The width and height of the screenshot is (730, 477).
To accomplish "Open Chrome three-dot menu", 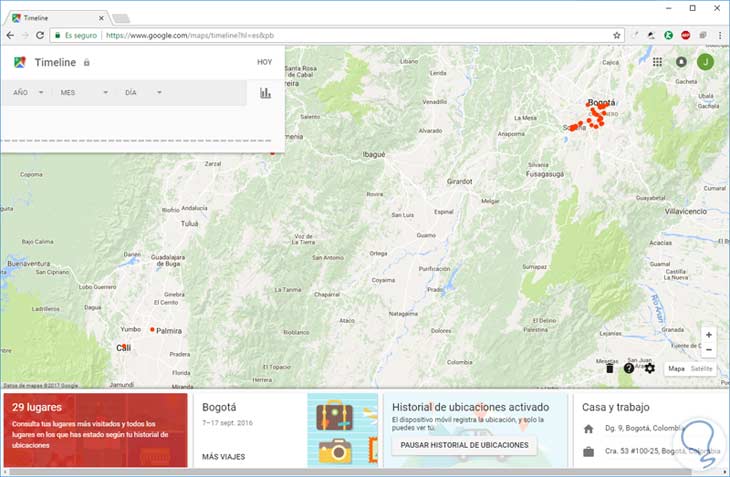I will click(x=720, y=35).
